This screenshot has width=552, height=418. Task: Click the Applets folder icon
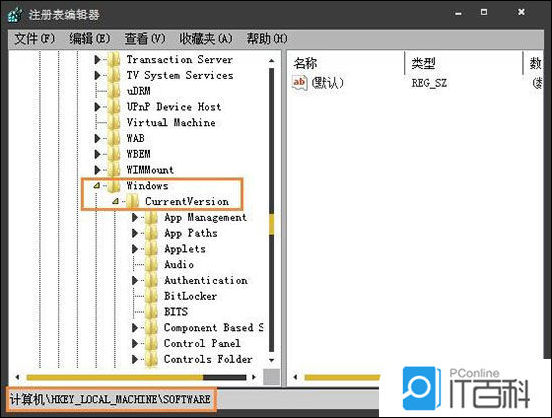coord(151,249)
